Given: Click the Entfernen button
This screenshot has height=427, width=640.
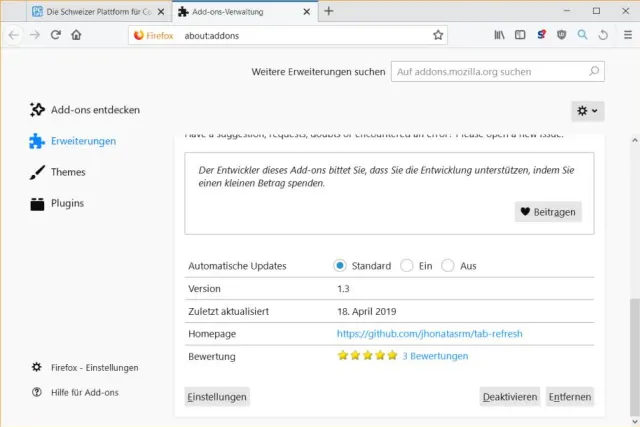Looking at the screenshot, I should click(x=570, y=397).
